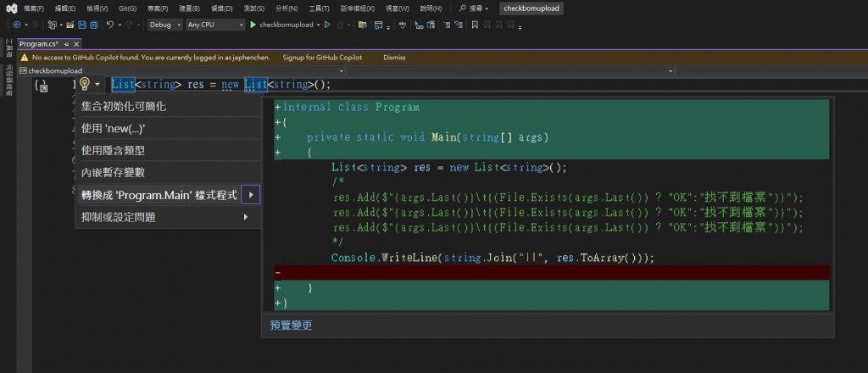The width and height of the screenshot is (868, 373).
Task: Open the 檔案(F) menu
Action: tap(34, 8)
